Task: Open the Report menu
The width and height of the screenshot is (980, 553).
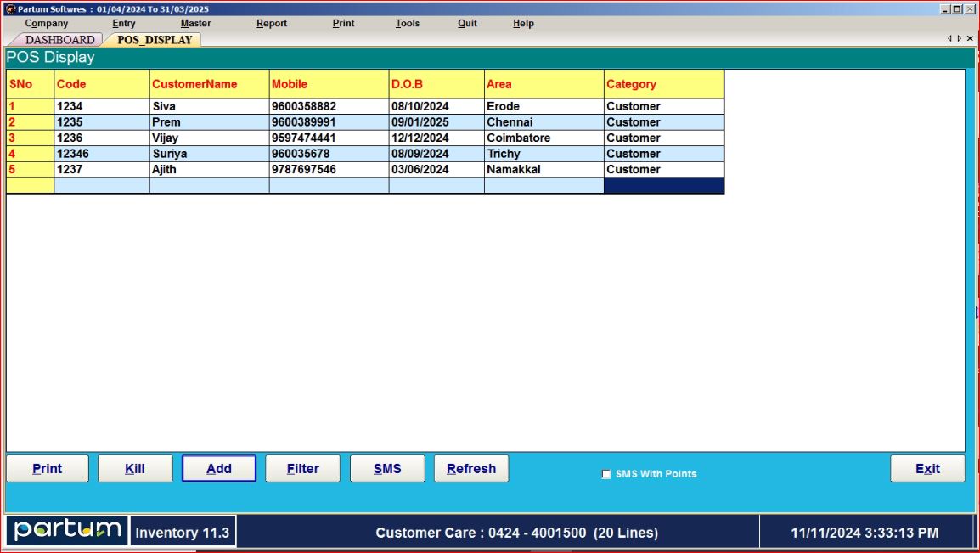Action: coord(272,24)
